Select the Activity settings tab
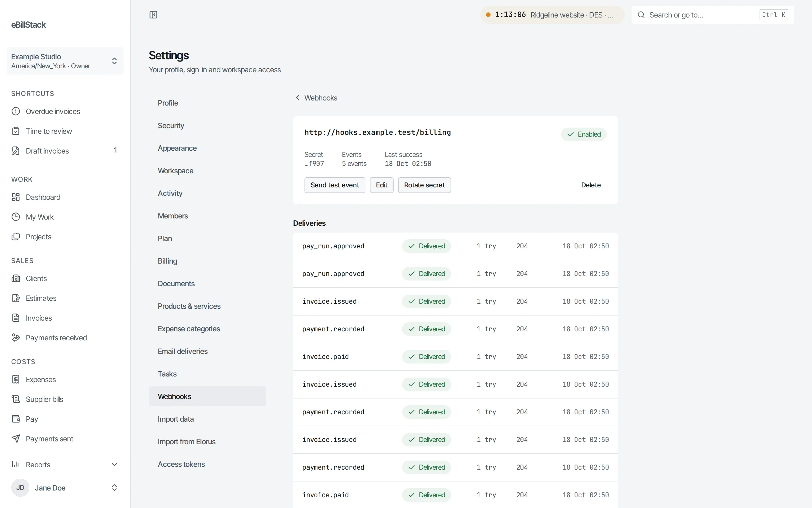 coord(207,193)
